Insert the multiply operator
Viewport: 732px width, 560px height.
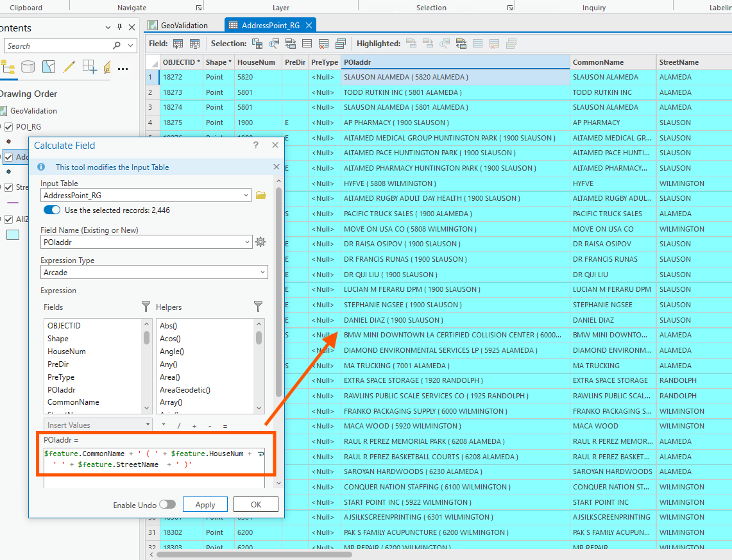[x=164, y=425]
